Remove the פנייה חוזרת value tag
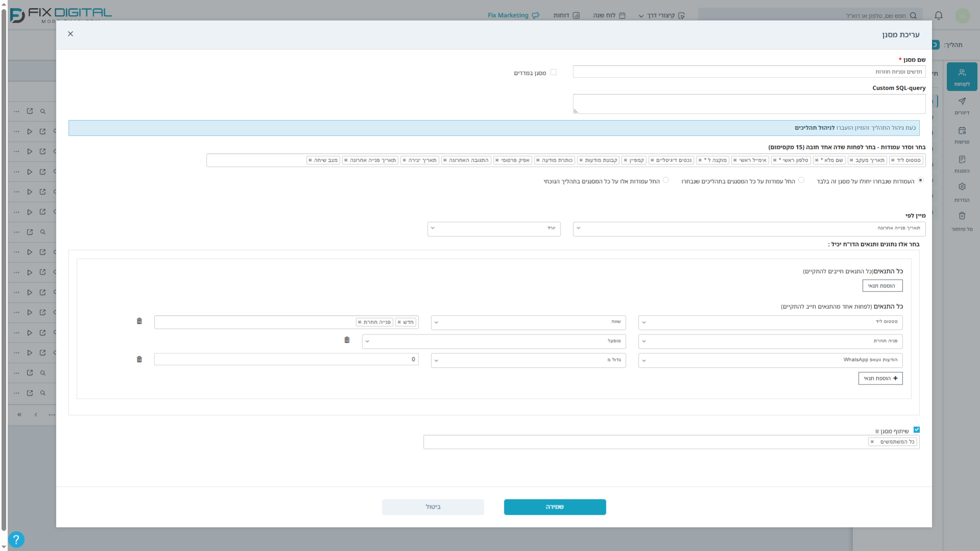The image size is (980, 551). (x=359, y=322)
